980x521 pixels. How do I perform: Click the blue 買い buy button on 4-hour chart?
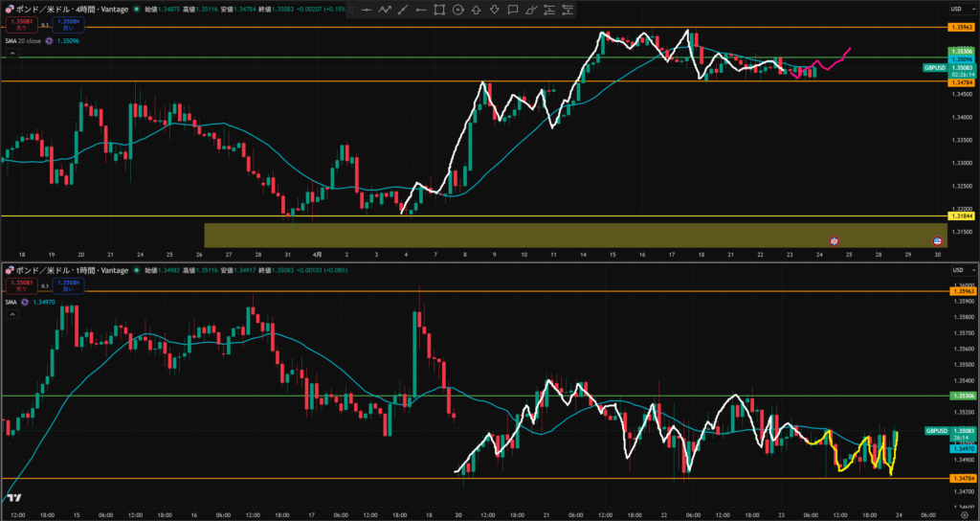(x=68, y=23)
